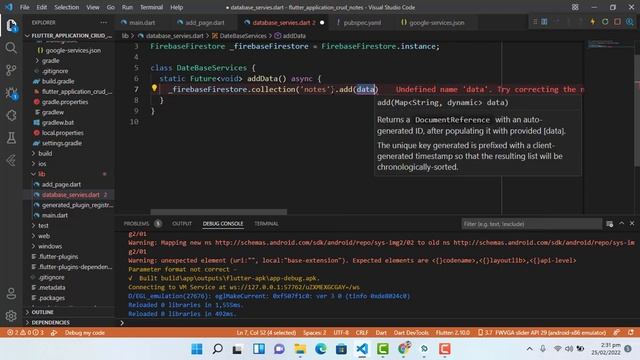
Task: Open the File menu
Action: point(24,7)
